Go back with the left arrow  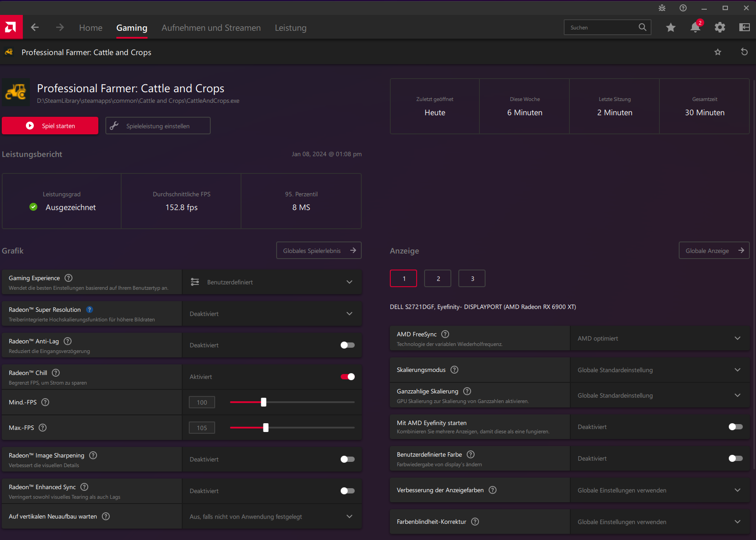pos(35,28)
